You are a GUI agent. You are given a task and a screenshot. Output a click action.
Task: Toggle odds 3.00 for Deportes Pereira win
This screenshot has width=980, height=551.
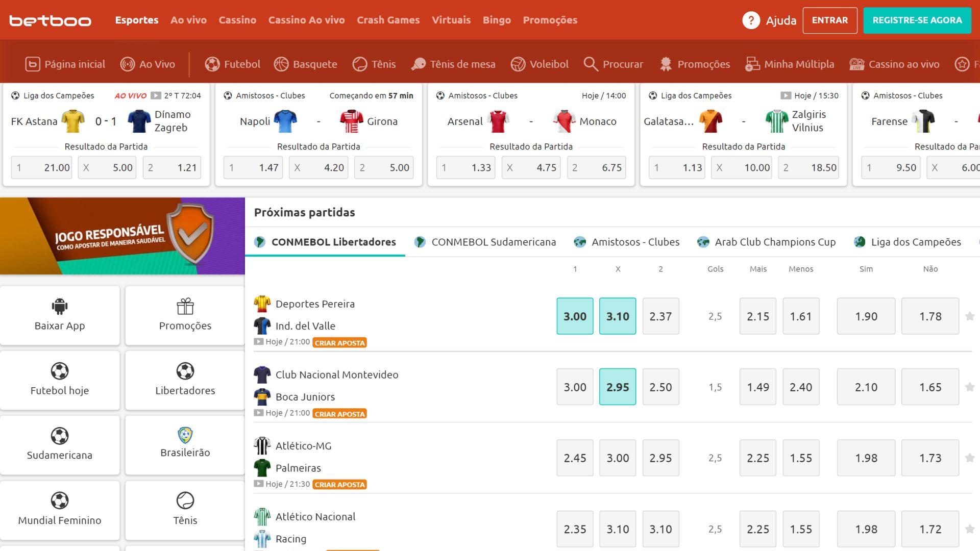point(575,316)
